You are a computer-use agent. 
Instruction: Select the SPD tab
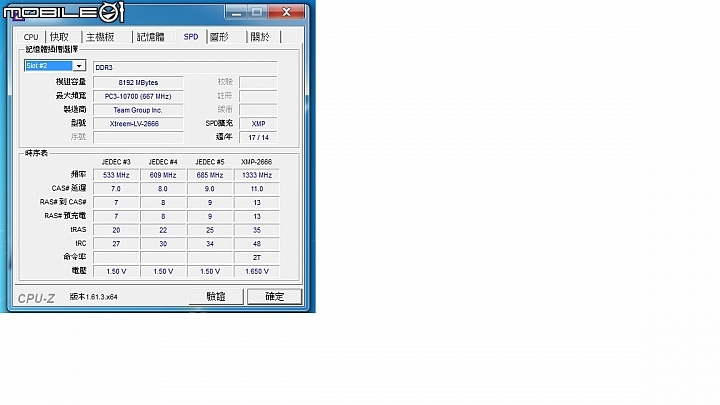[x=191, y=37]
